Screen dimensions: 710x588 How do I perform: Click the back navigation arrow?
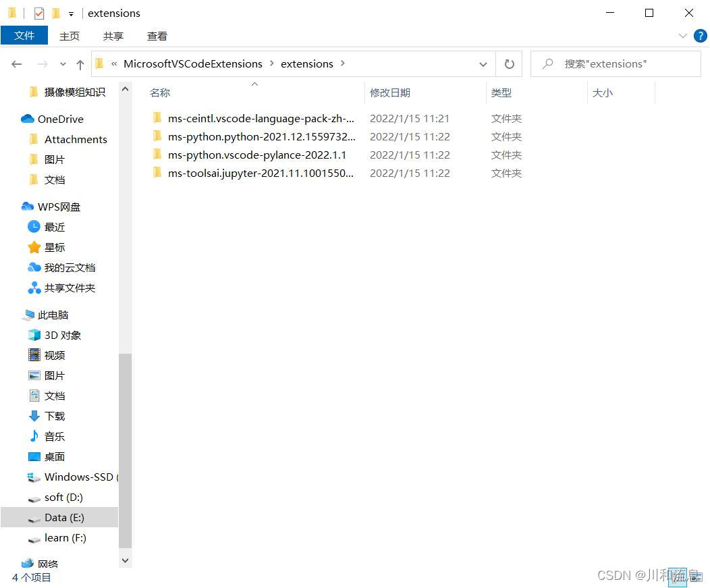[x=17, y=64]
